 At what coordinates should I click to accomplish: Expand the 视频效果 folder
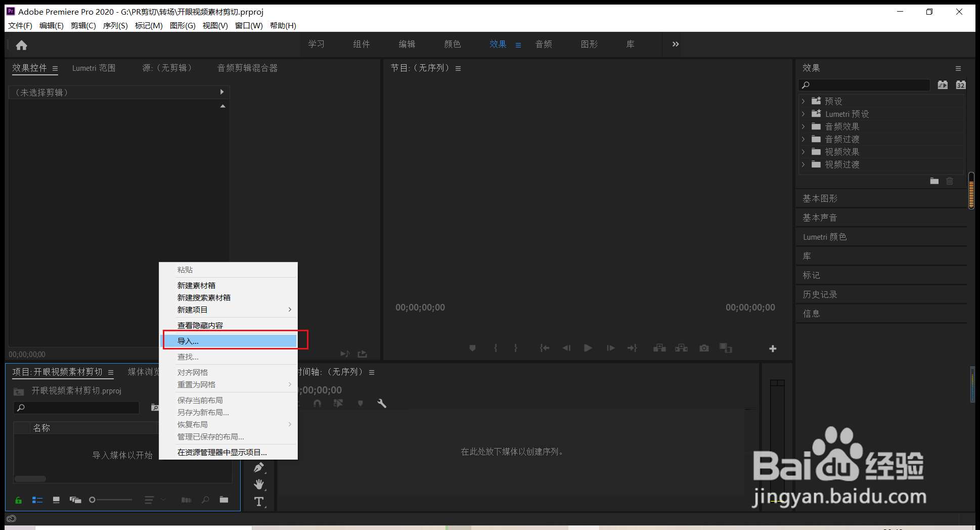pyautogui.click(x=803, y=152)
